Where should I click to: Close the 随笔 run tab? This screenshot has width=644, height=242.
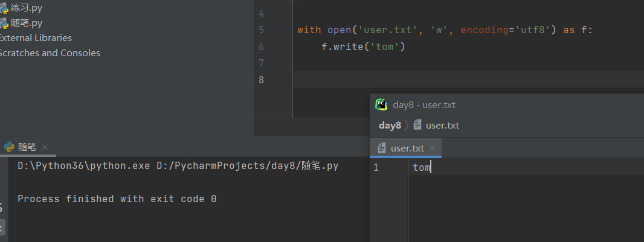45,147
